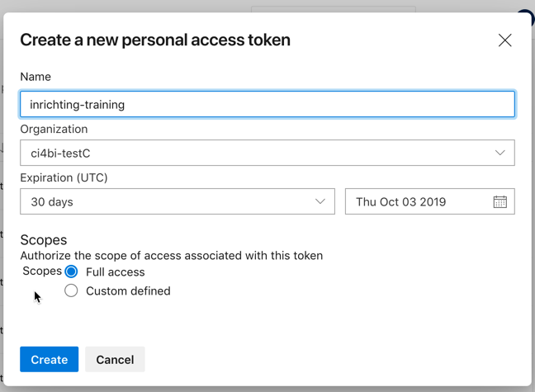535x392 pixels.
Task: Click the Expiration (UTC) label
Action: click(x=64, y=177)
